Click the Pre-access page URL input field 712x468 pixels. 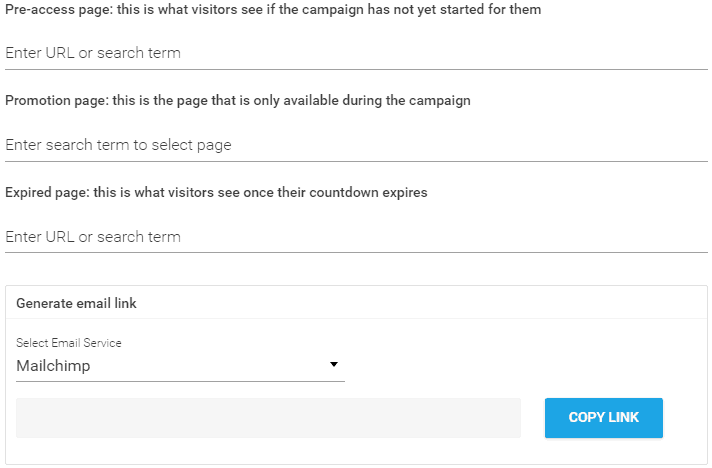[355, 53]
